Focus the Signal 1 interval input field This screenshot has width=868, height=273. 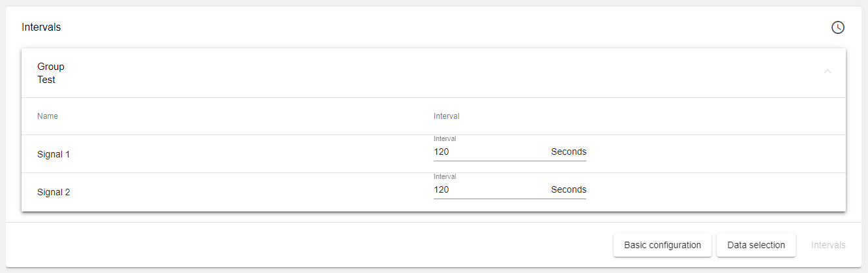pyautogui.click(x=490, y=152)
